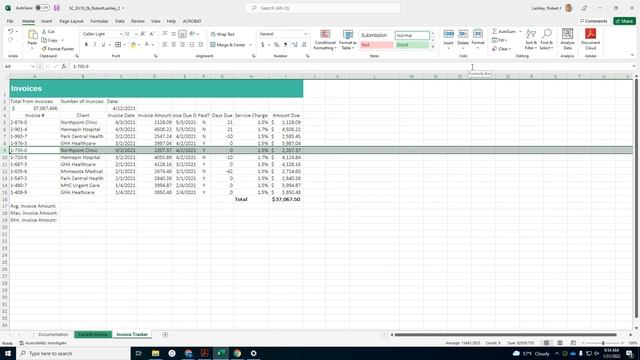Viewport: 640px width, 360px height.
Task: Click the Share button
Action: [x=624, y=21]
